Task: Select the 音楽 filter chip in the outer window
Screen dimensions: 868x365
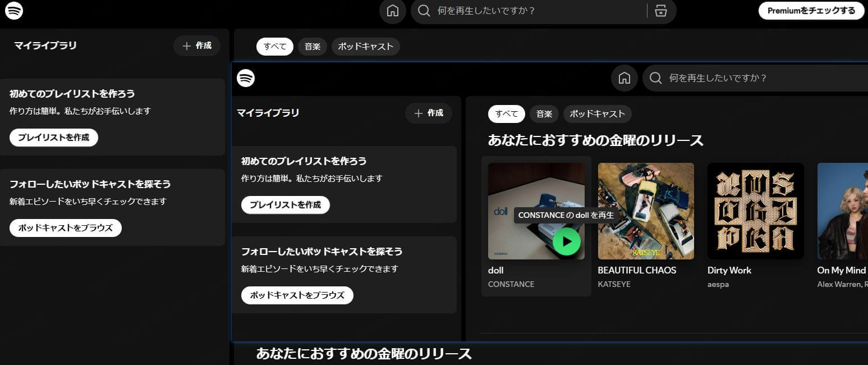Action: coord(313,47)
